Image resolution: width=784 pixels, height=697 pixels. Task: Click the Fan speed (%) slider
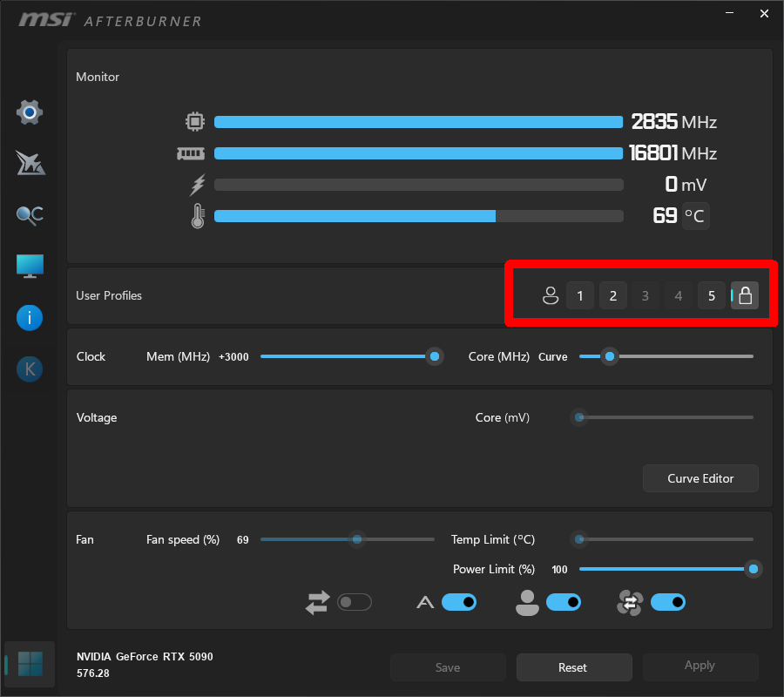348,539
